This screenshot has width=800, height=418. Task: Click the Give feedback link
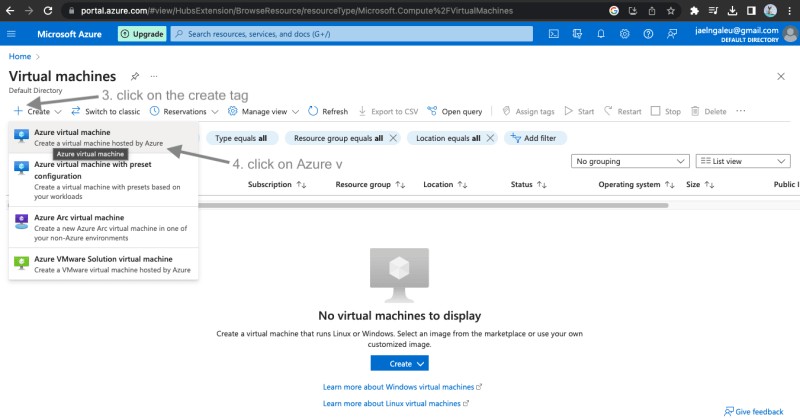pyautogui.click(x=754, y=411)
